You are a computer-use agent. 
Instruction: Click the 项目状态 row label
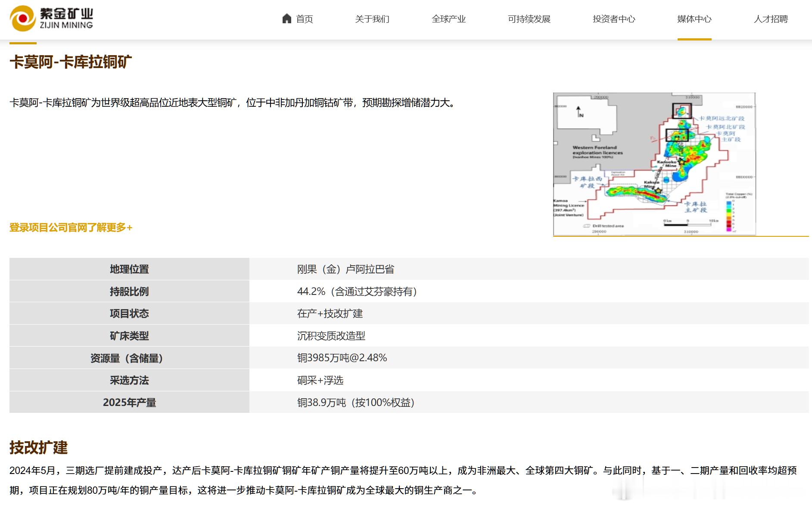(129, 313)
